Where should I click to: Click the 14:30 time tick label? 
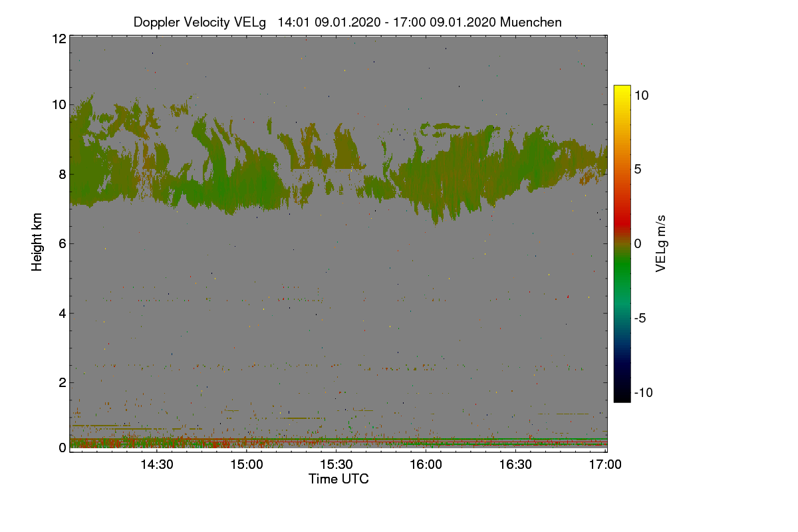156,464
